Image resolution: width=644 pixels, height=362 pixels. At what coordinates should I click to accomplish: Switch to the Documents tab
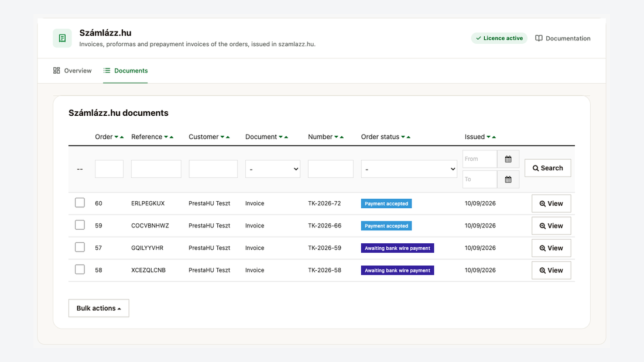[125, 71]
